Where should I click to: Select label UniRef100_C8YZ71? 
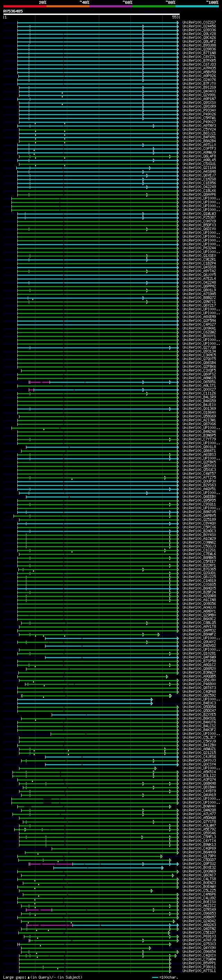(199, 57)
